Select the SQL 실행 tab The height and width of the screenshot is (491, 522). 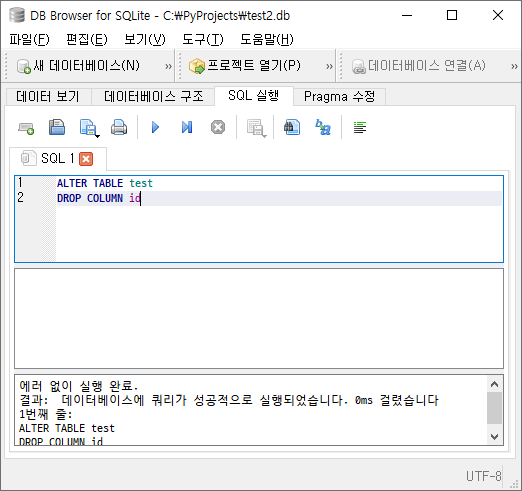(x=254, y=96)
